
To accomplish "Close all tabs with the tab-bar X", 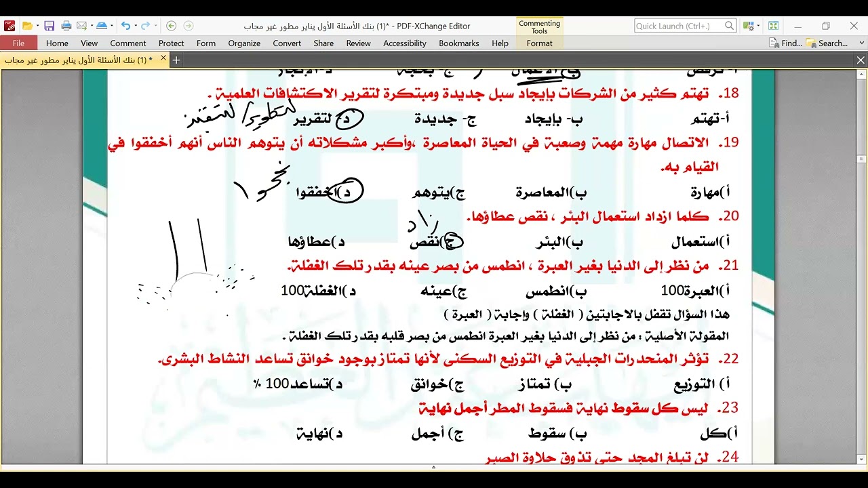I will pos(861,60).
